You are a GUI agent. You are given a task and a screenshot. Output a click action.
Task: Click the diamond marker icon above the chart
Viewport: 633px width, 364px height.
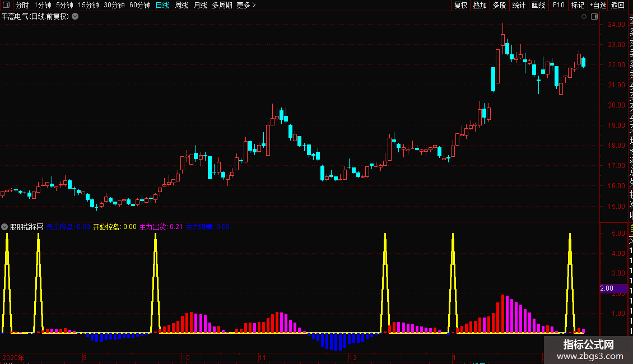(584, 17)
